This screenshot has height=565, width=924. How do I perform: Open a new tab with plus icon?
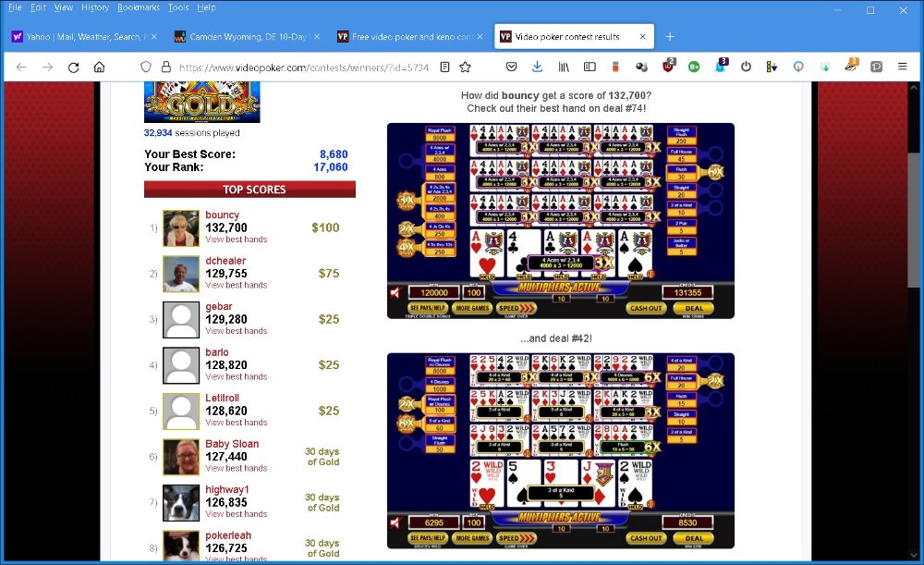click(670, 36)
